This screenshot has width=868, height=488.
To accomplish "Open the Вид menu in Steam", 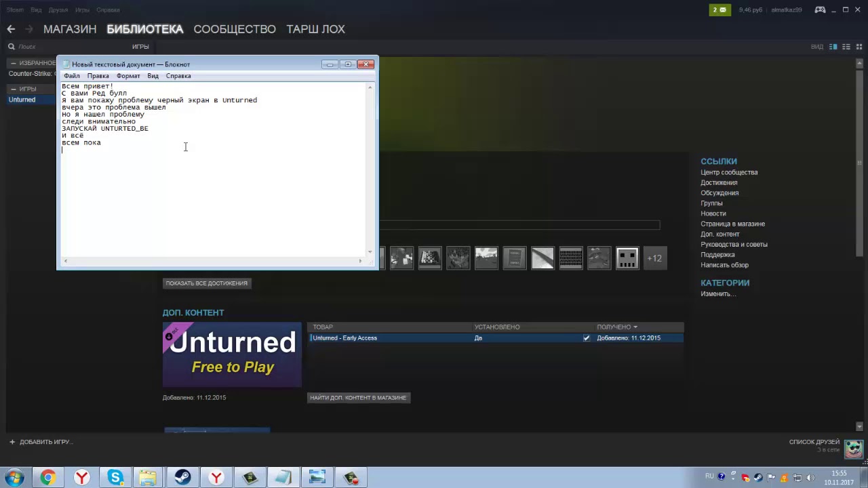I will tap(36, 10).
